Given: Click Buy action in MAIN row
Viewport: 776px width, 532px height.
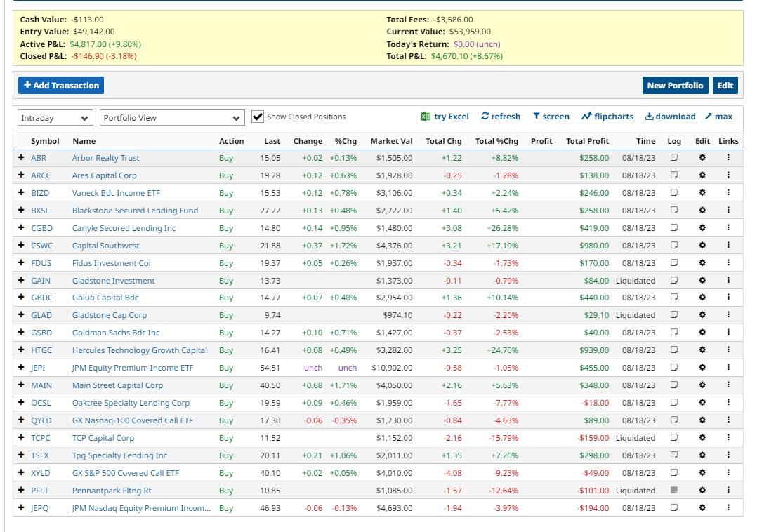Looking at the screenshot, I should [x=225, y=385].
